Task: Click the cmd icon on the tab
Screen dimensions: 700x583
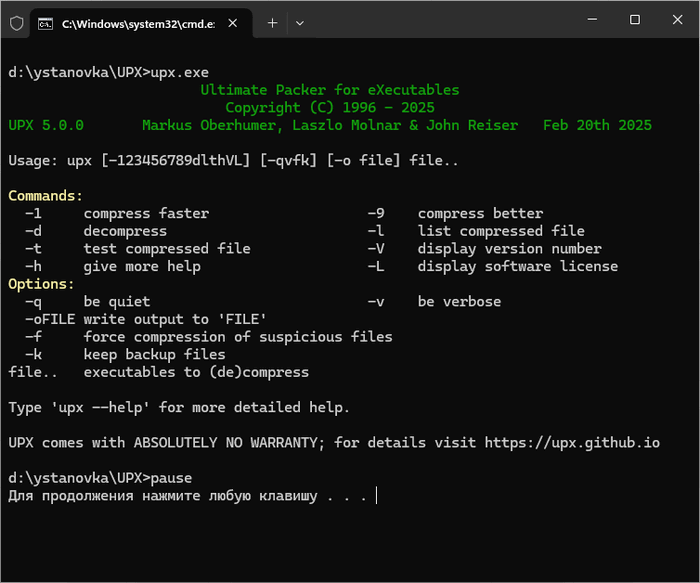Action: click(x=45, y=24)
